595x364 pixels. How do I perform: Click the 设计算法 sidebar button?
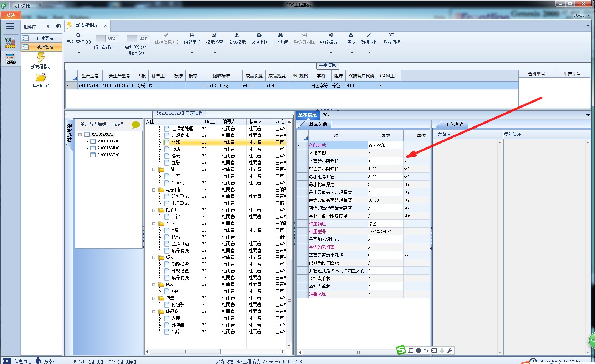(41, 38)
